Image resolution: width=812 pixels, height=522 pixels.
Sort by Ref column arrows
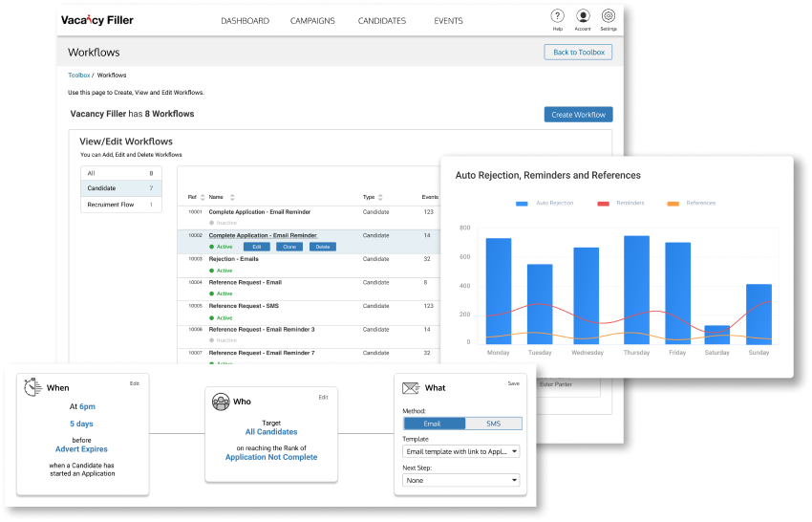pos(203,198)
